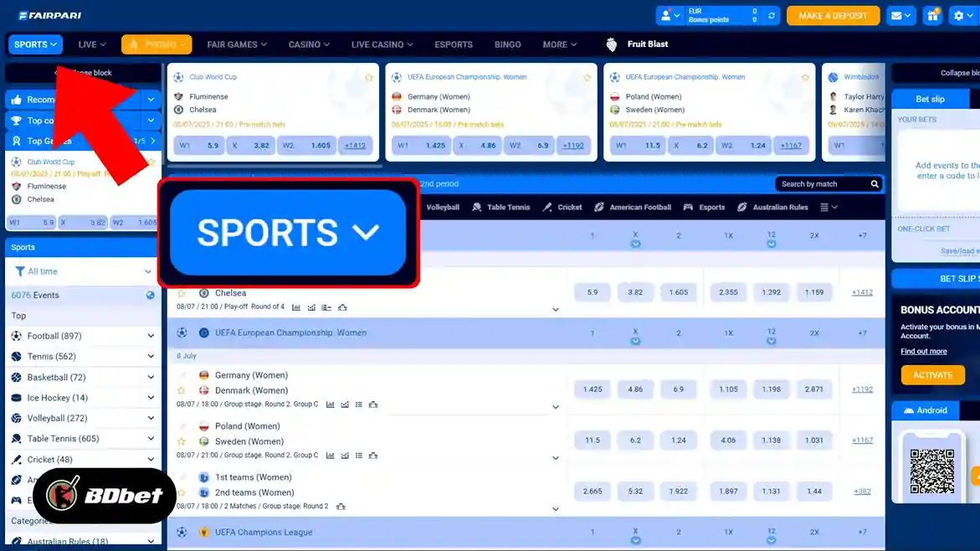Viewport: 980px width, 551px height.
Task: Click the Fairpari logo
Action: point(49,15)
